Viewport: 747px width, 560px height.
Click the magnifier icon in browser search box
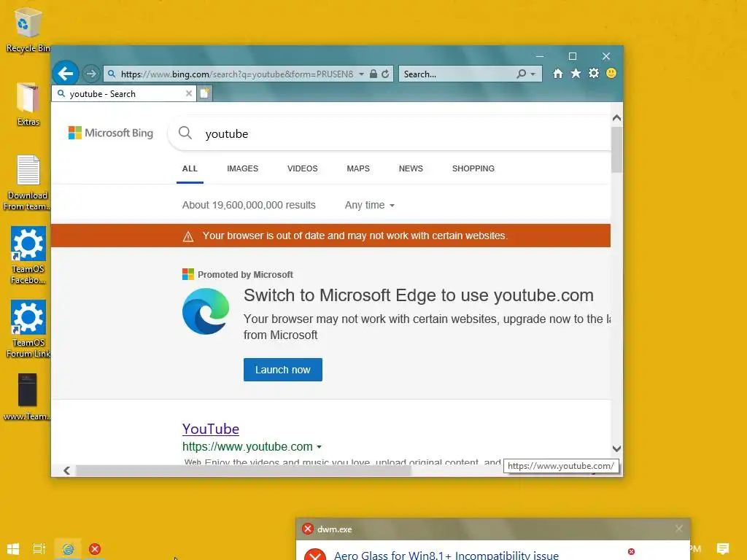coord(521,74)
